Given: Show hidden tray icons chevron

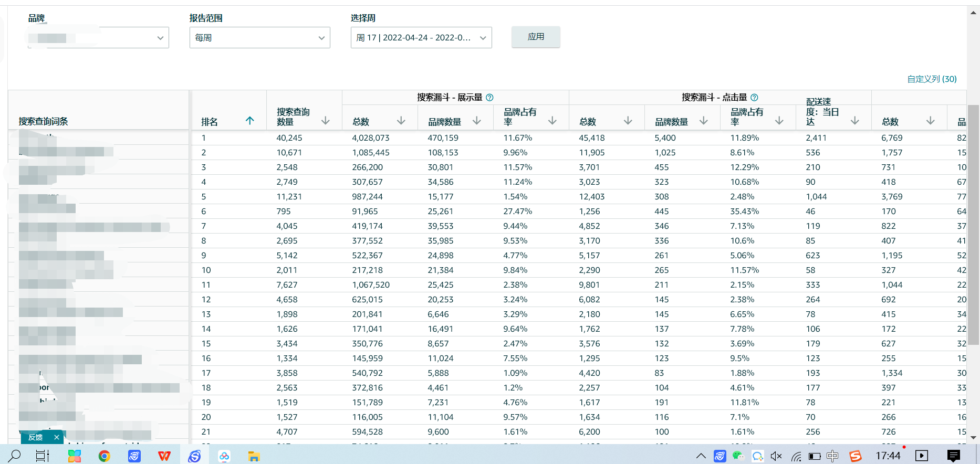Looking at the screenshot, I should [701, 456].
